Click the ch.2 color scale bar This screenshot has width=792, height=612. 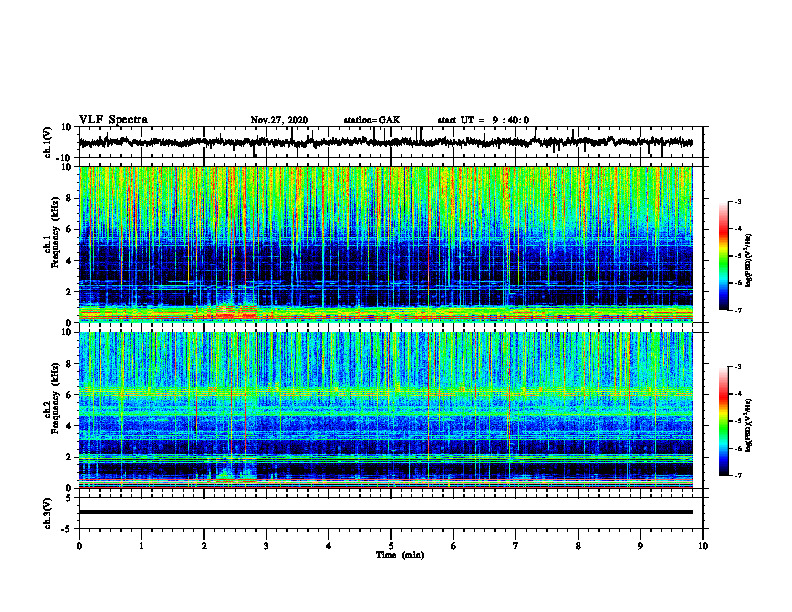click(x=724, y=421)
